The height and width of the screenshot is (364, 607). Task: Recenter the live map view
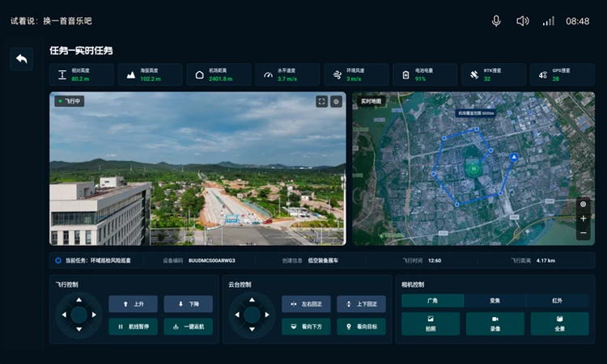(583, 204)
